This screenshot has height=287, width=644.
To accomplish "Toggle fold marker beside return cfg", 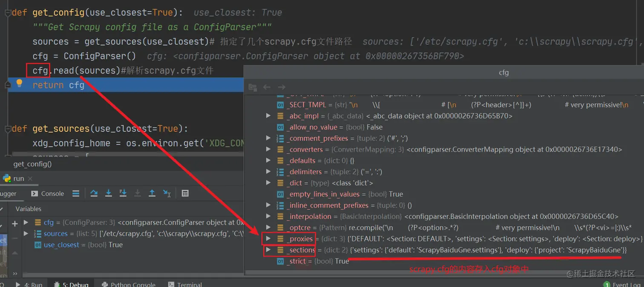I will pos(8,85).
